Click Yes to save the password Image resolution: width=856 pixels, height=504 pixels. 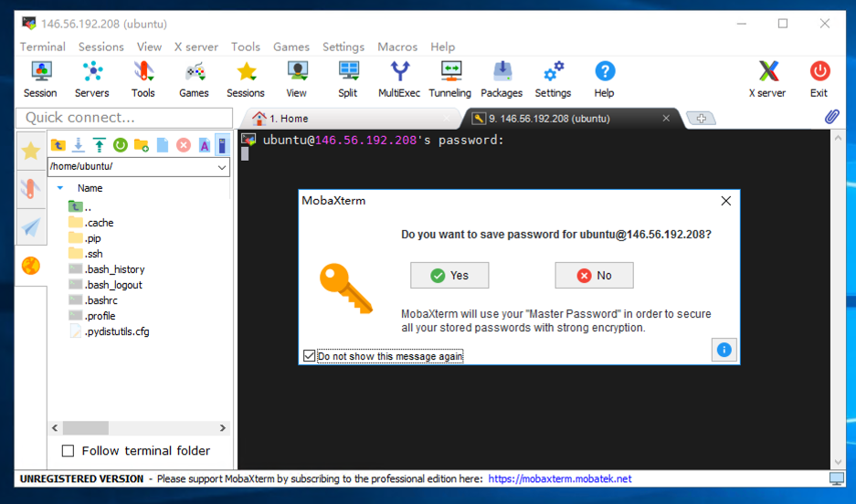[x=449, y=276]
